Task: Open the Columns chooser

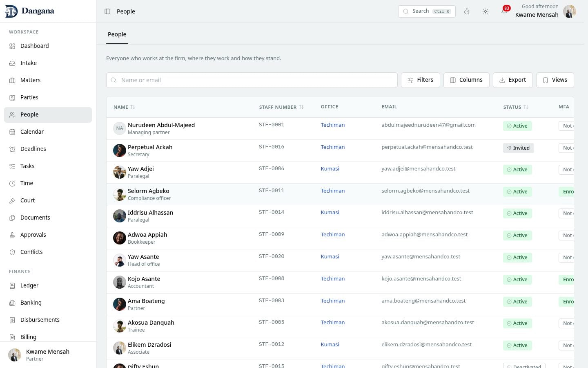Action: click(466, 80)
